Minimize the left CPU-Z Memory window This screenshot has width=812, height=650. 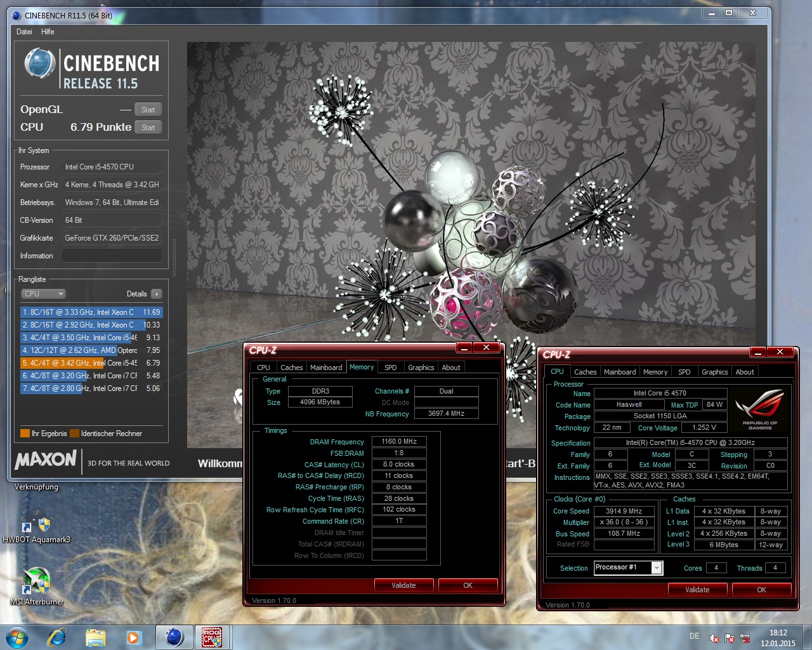[464, 347]
